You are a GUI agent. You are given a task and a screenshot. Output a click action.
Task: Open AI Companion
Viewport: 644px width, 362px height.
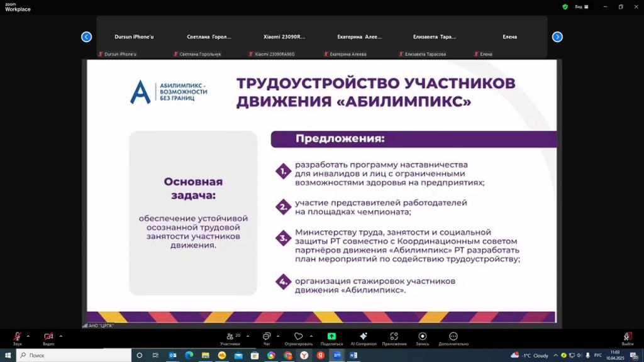click(x=364, y=338)
